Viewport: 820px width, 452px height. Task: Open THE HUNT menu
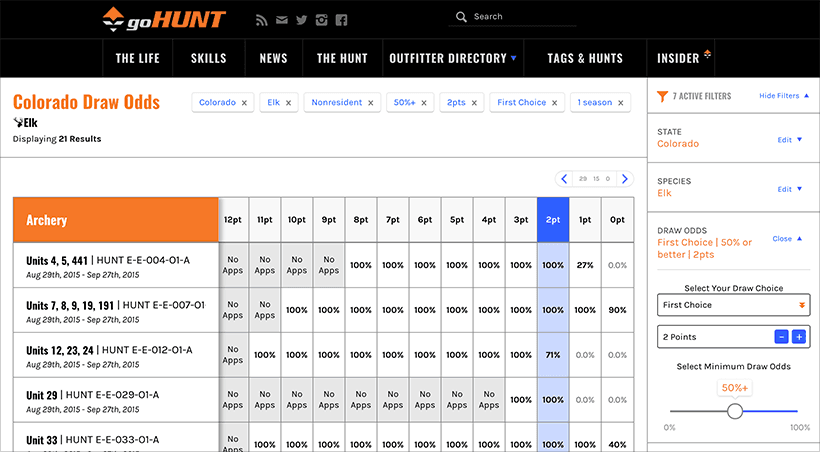point(343,58)
